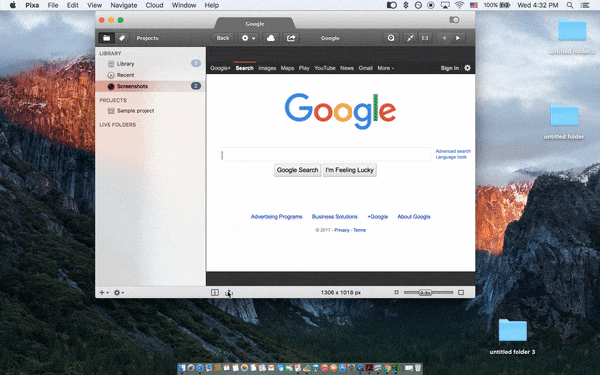Toggle the panel switch at window top right
The height and width of the screenshot is (375, 600).
tap(454, 20)
